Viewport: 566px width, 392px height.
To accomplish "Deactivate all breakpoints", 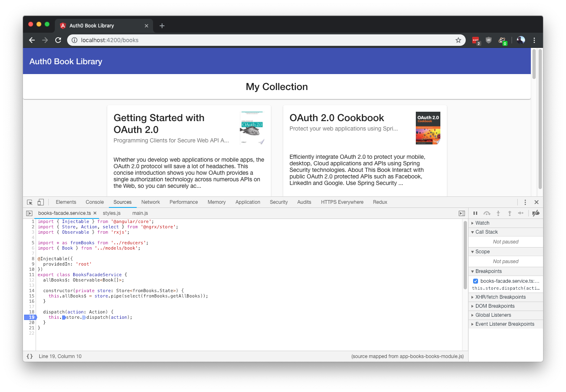I will point(536,213).
